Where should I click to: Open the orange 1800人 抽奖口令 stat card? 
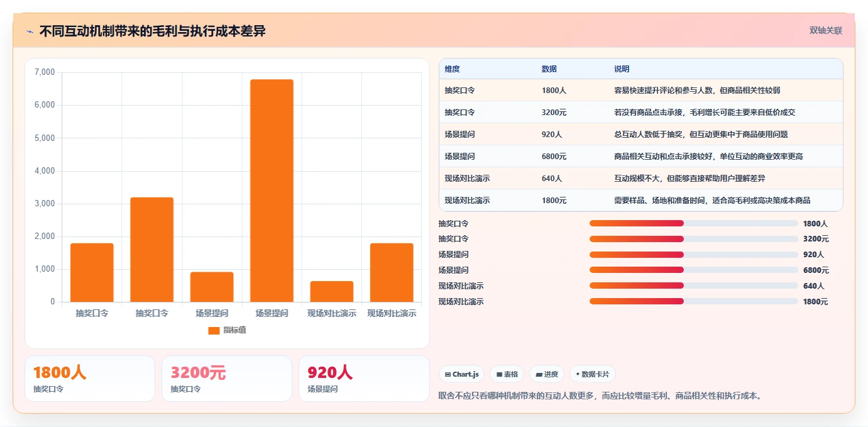click(x=90, y=379)
